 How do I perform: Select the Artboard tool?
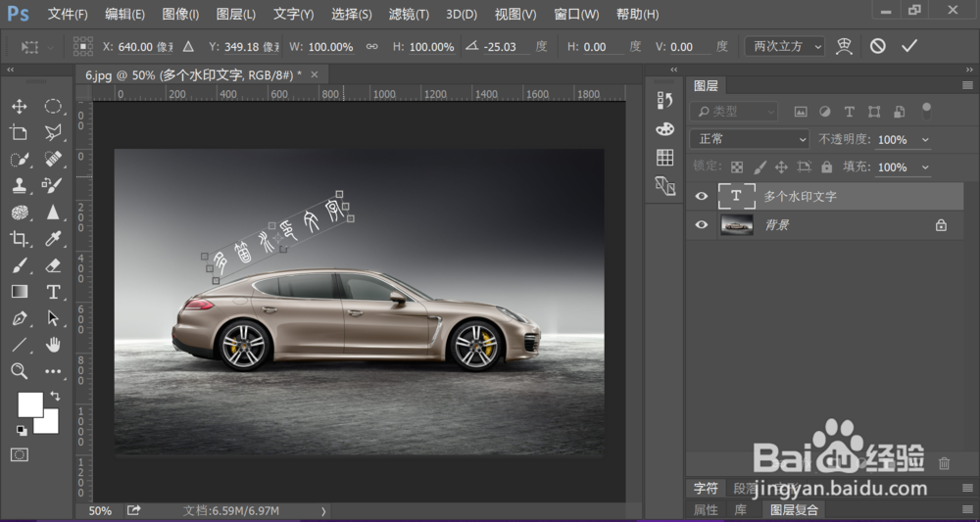20,132
